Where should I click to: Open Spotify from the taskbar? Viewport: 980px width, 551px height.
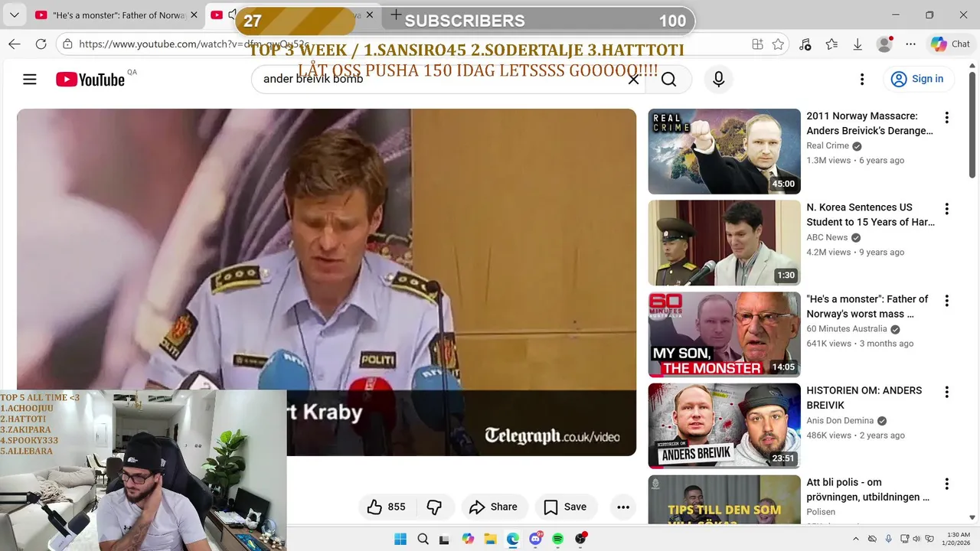(558, 539)
